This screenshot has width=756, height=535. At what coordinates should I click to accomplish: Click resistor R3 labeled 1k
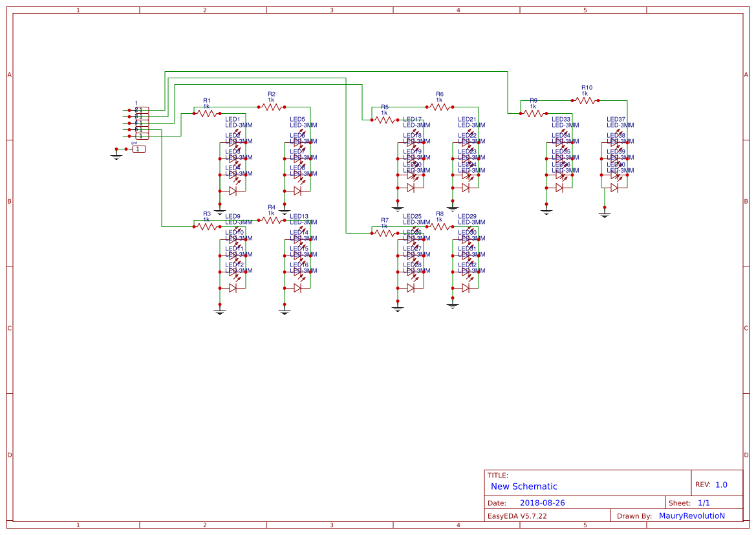point(206,226)
